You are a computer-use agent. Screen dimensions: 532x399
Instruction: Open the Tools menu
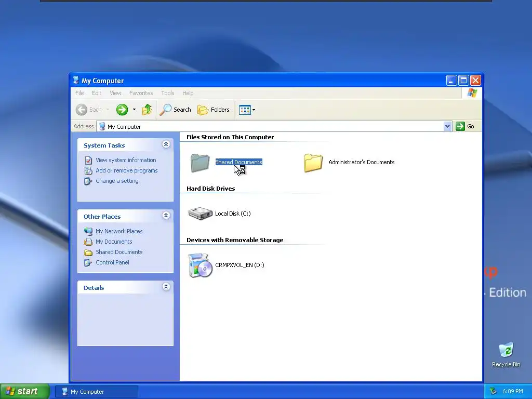168,93
